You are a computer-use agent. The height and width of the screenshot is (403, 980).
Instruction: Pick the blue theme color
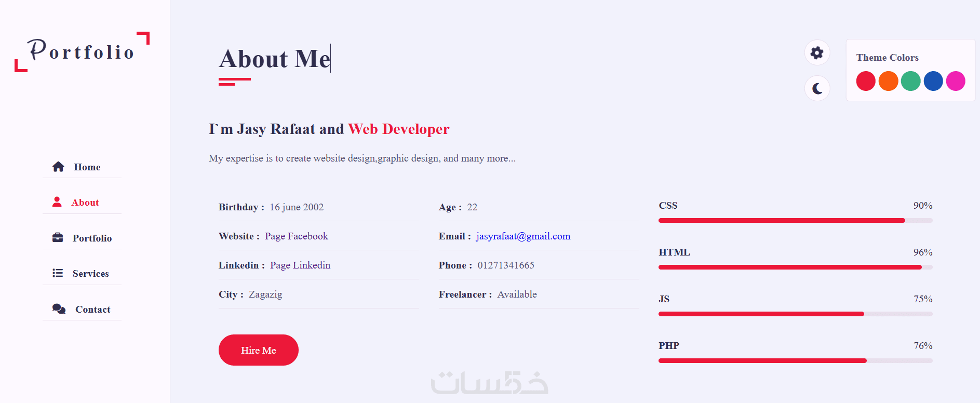pos(933,81)
